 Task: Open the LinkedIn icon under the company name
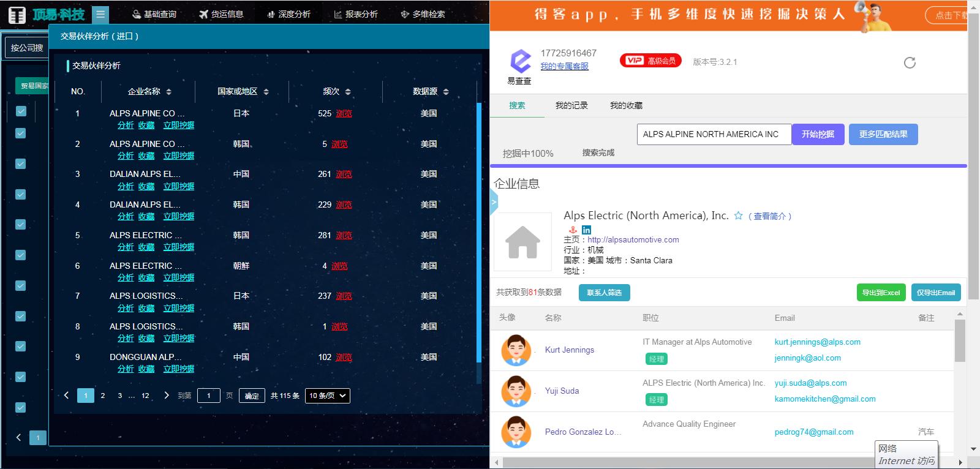[x=586, y=230]
